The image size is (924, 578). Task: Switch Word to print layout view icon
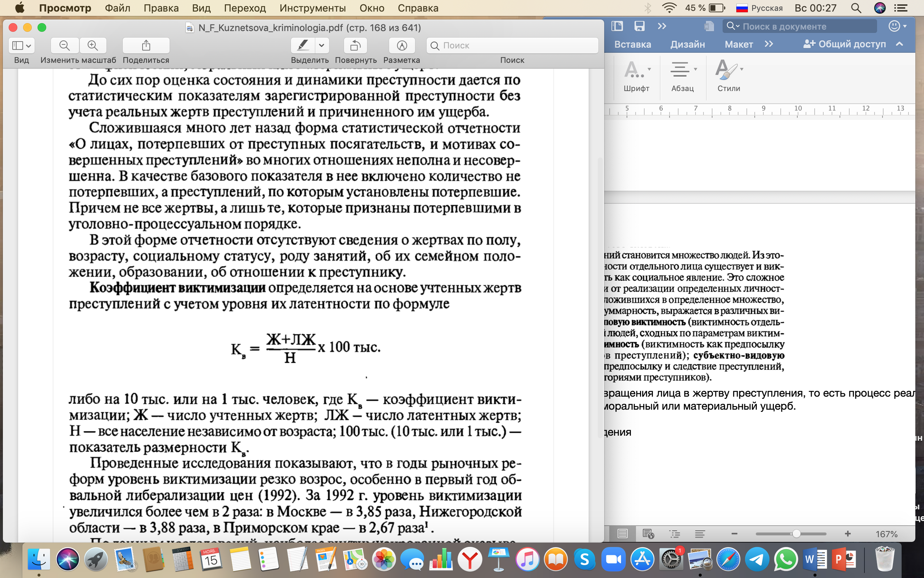[622, 534]
